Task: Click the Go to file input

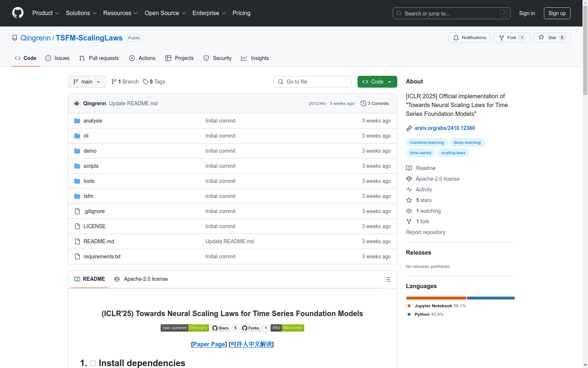Action: (x=312, y=82)
